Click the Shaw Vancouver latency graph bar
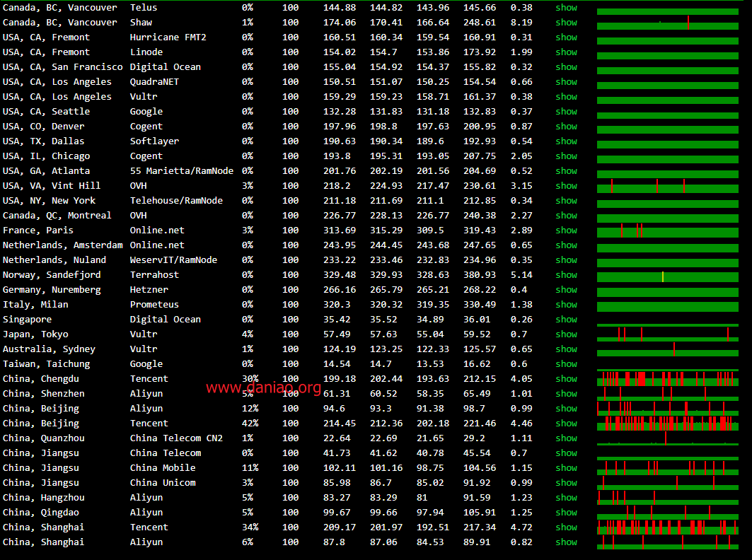 click(668, 23)
